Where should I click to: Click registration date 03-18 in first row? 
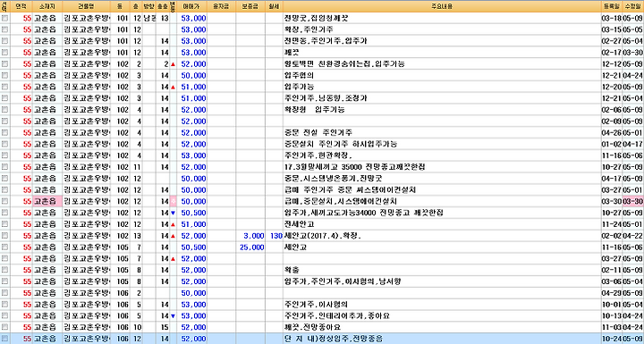pos(612,19)
